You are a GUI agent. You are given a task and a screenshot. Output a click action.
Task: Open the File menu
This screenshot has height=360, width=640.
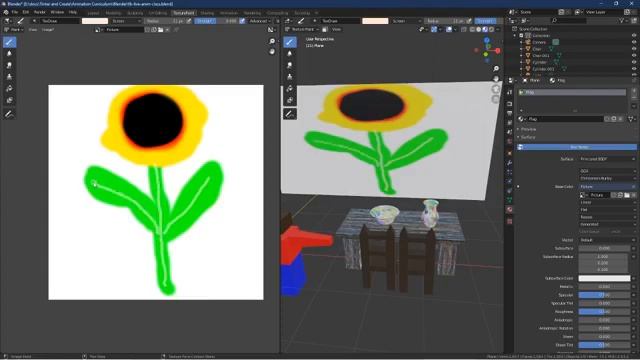click(15, 12)
